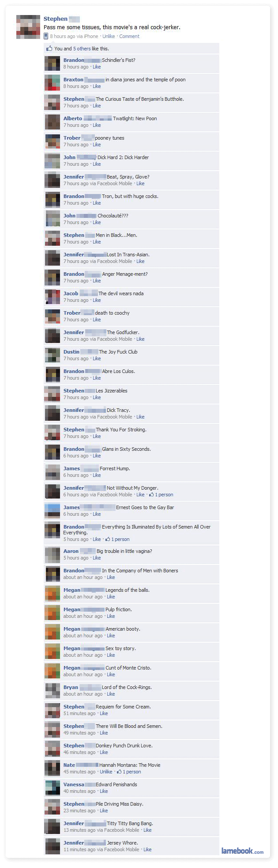Click the thumbs-up icon beside 'You and 5 others'
The height and width of the screenshot is (868, 278).
[x=49, y=48]
